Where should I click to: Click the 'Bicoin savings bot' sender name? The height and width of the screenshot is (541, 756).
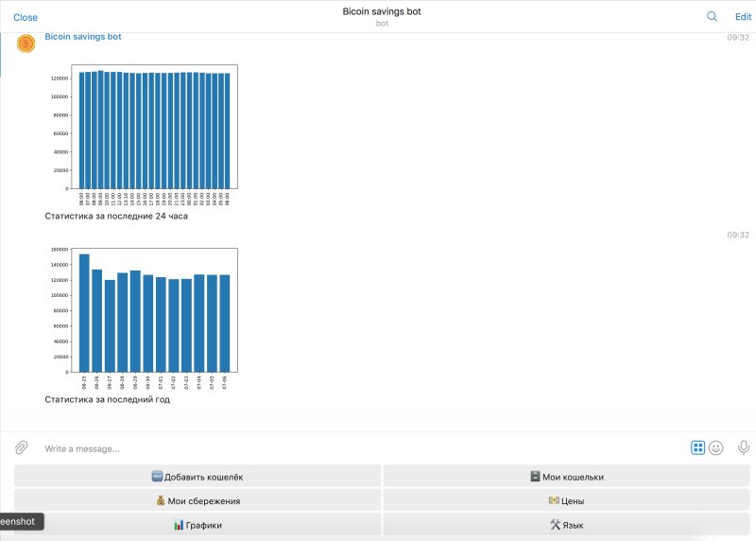point(83,37)
